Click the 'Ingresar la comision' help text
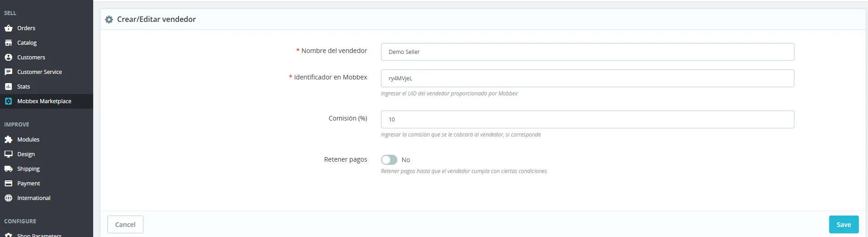868x237 pixels. click(x=461, y=135)
